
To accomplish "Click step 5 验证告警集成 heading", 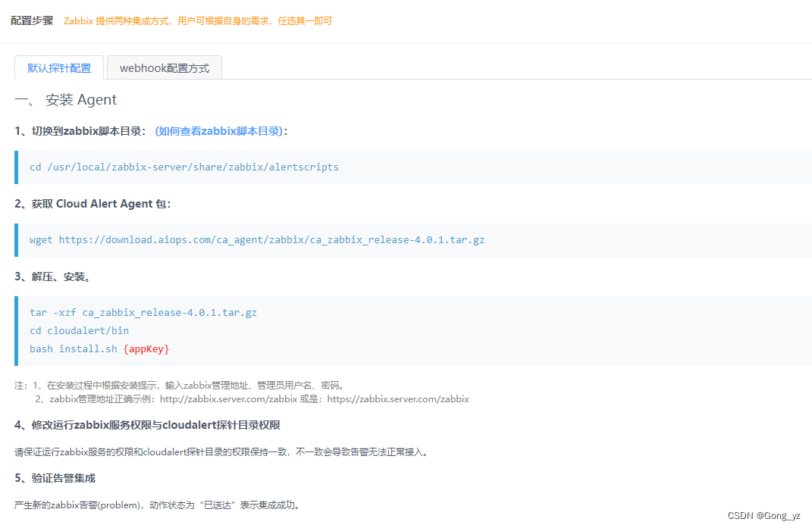I will click(55, 478).
